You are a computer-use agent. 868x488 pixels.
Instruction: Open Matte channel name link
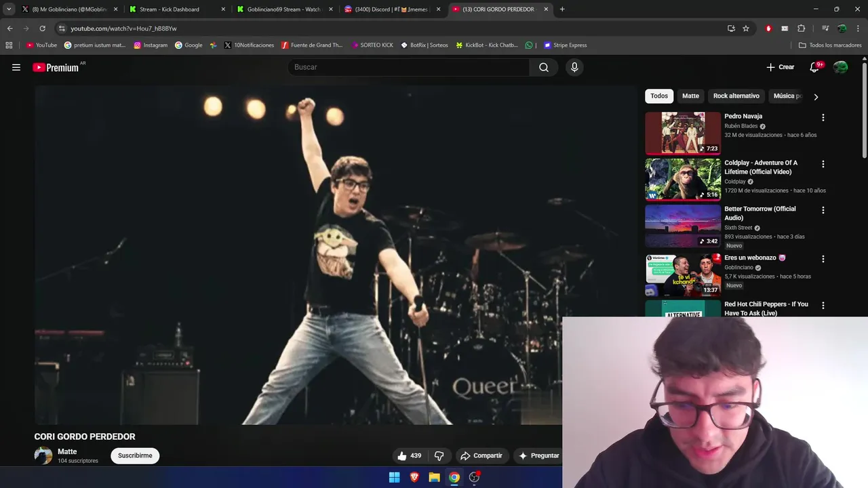tap(67, 451)
